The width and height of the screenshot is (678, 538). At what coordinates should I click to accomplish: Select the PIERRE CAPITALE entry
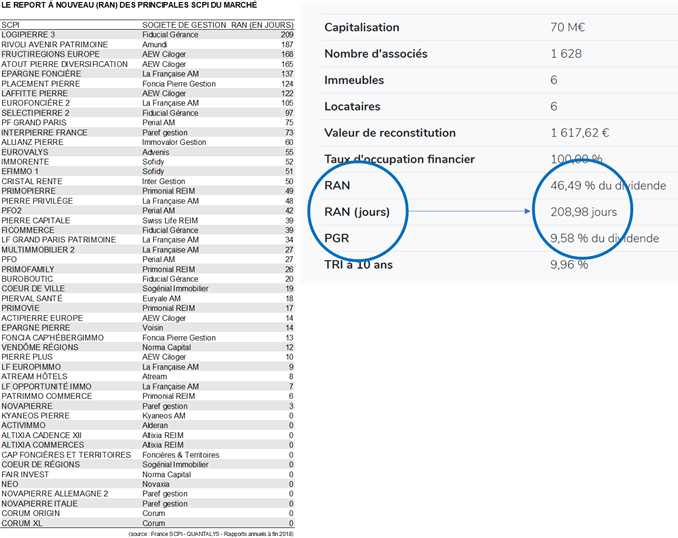35,220
